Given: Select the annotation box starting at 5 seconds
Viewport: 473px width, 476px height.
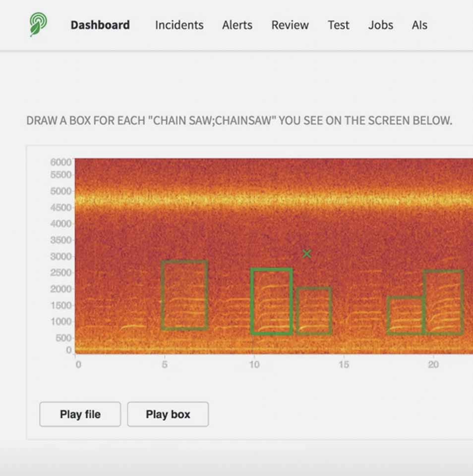Looking at the screenshot, I should coord(185,295).
